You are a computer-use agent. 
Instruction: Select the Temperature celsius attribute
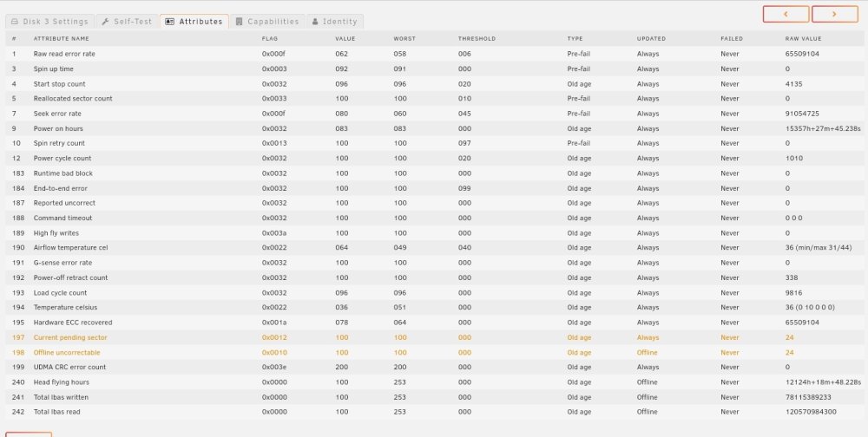(x=65, y=307)
